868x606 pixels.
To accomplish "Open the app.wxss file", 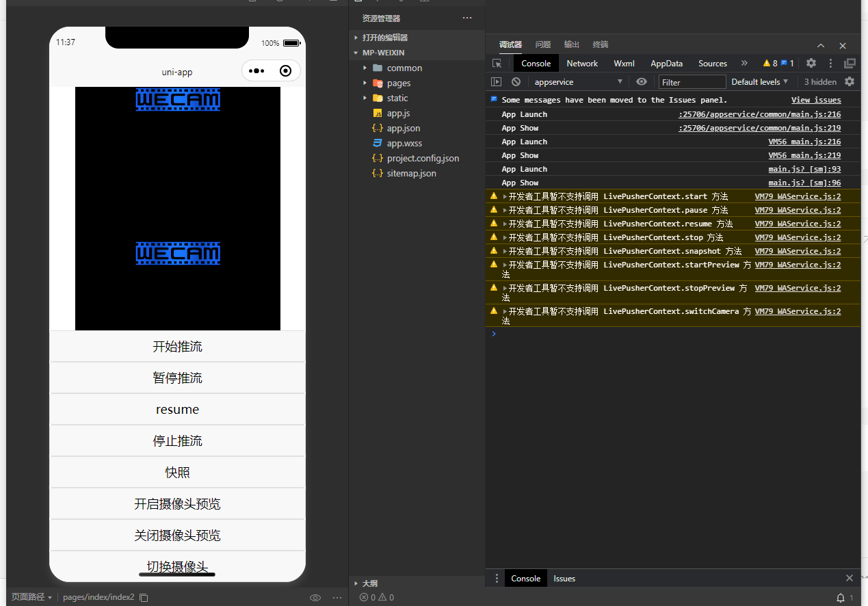I will point(404,143).
